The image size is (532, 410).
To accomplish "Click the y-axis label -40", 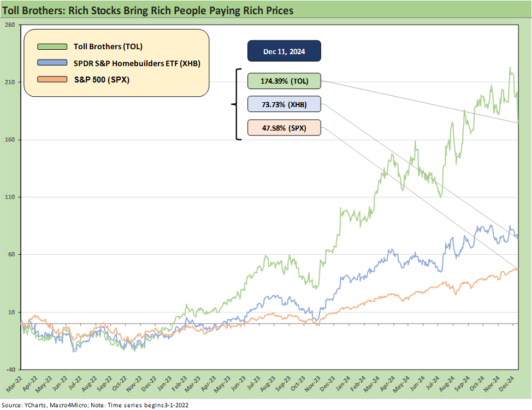I will [x=10, y=370].
